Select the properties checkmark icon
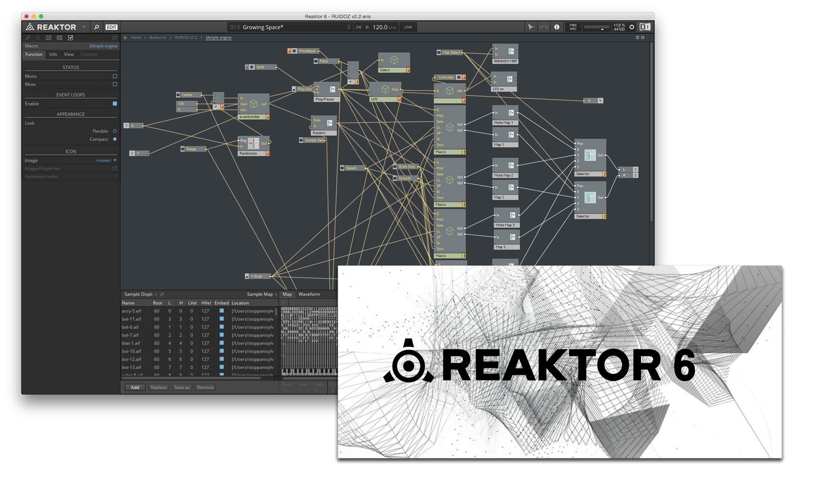This screenshot has height=504, width=818. (71, 38)
